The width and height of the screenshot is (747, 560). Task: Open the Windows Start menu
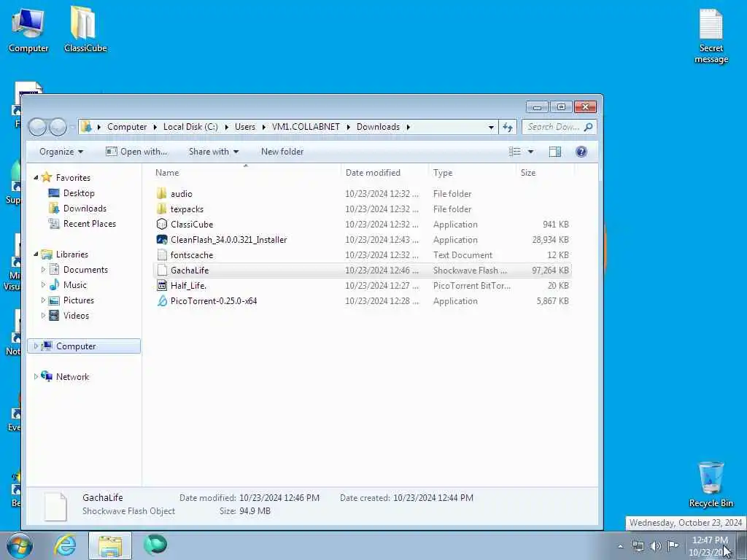(x=20, y=545)
